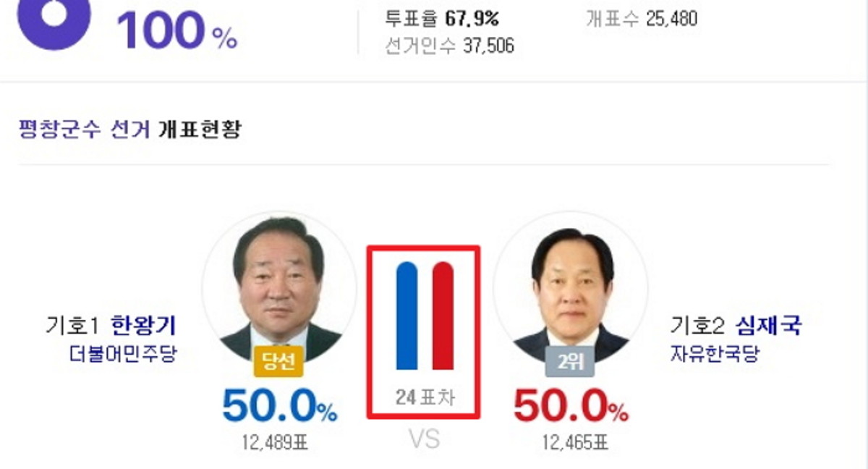Screen dimensions: 868x469
Task: Click the red 50.0% percentage
Action: pos(571,406)
